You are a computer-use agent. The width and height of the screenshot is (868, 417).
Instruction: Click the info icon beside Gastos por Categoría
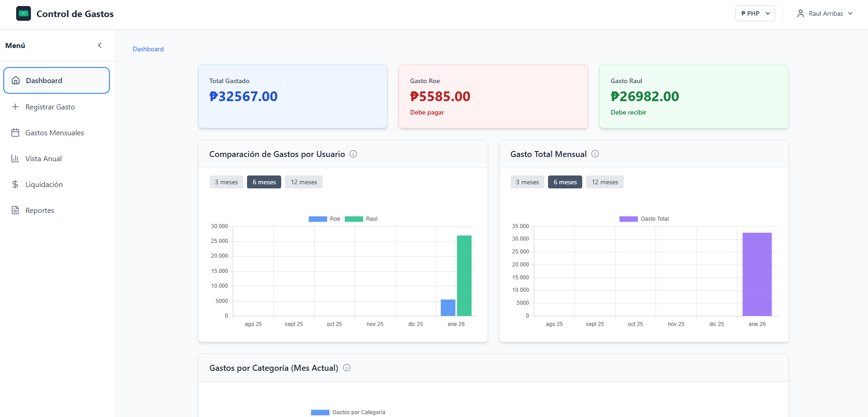click(x=347, y=368)
